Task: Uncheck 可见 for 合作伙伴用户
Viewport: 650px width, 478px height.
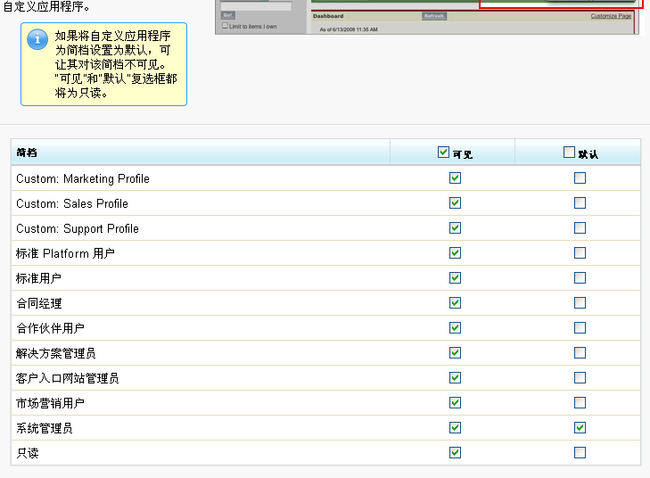Action: tap(455, 328)
